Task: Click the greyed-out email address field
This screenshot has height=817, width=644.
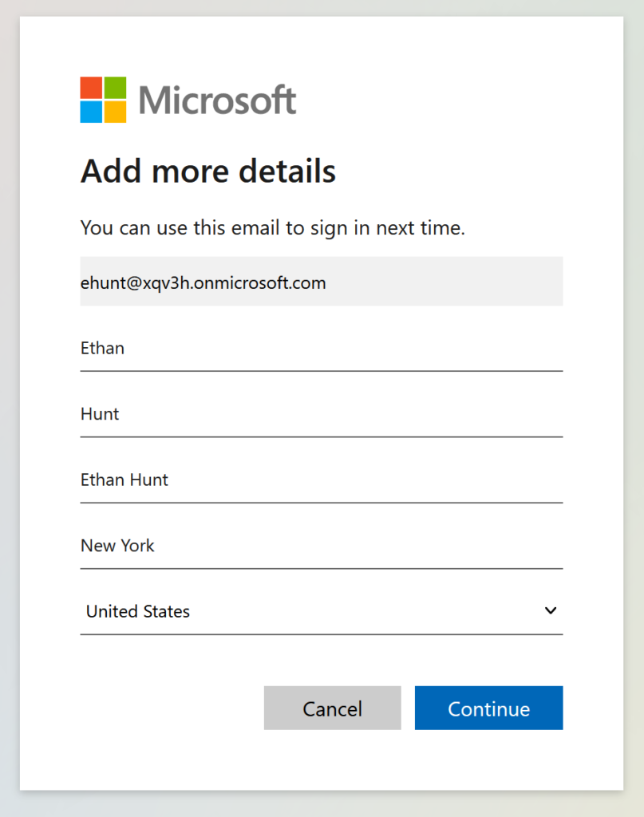Action: (x=322, y=282)
